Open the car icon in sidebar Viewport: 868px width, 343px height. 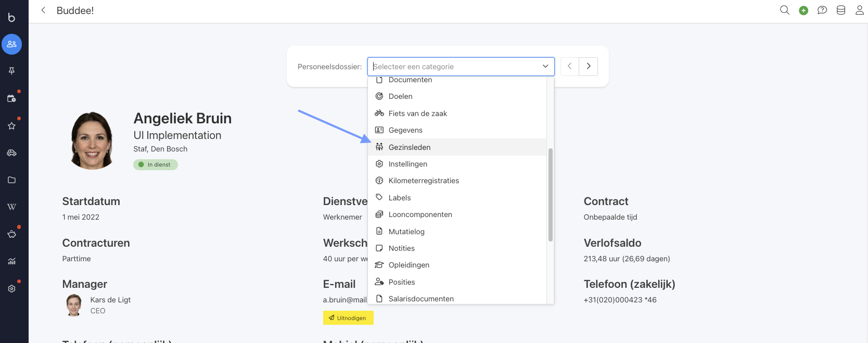11,153
